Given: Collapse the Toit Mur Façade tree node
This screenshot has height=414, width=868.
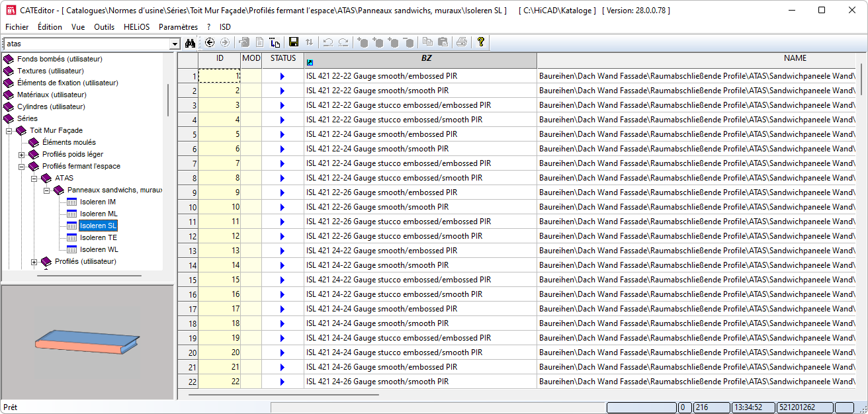Looking at the screenshot, I should click(9, 130).
